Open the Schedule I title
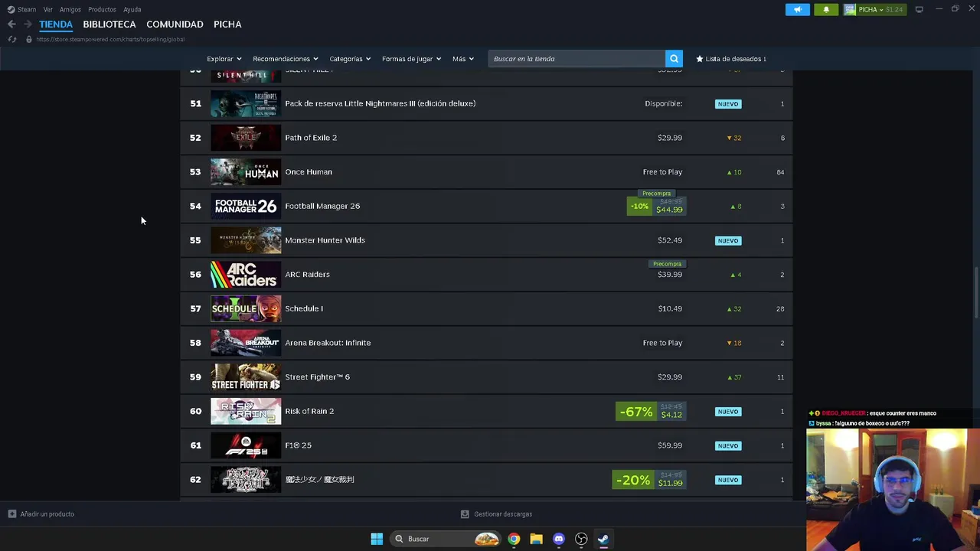 (304, 308)
